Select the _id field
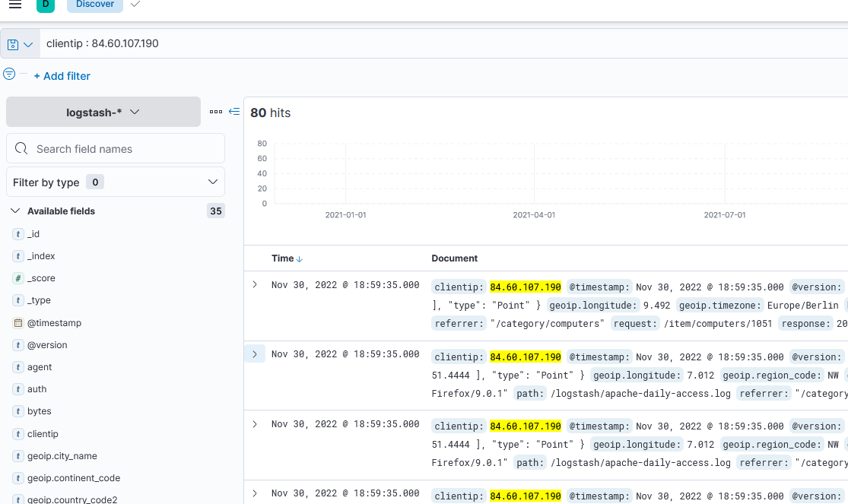Screen dimensions: 848x504 33,233
